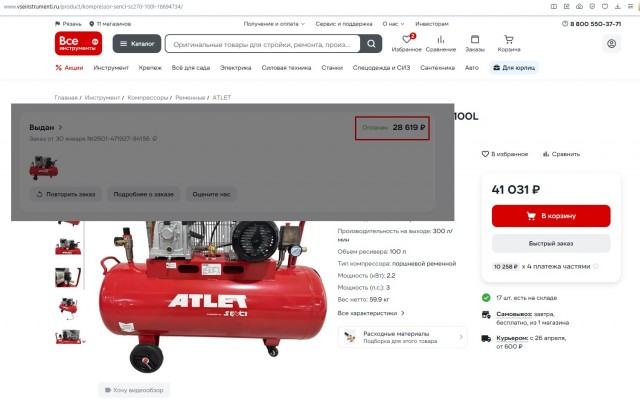Viewport: 640px width, 408px height.
Task: Open Сантехника category
Action: [438, 68]
